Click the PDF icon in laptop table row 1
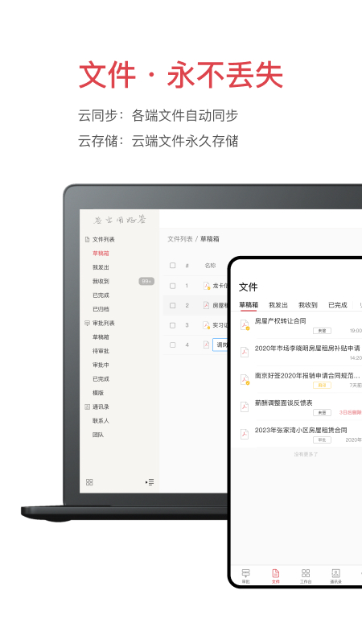 click(x=207, y=286)
